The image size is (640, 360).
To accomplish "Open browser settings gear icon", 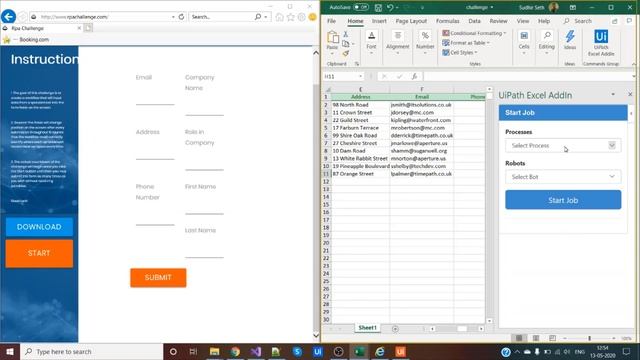I will pyautogui.click(x=301, y=17).
